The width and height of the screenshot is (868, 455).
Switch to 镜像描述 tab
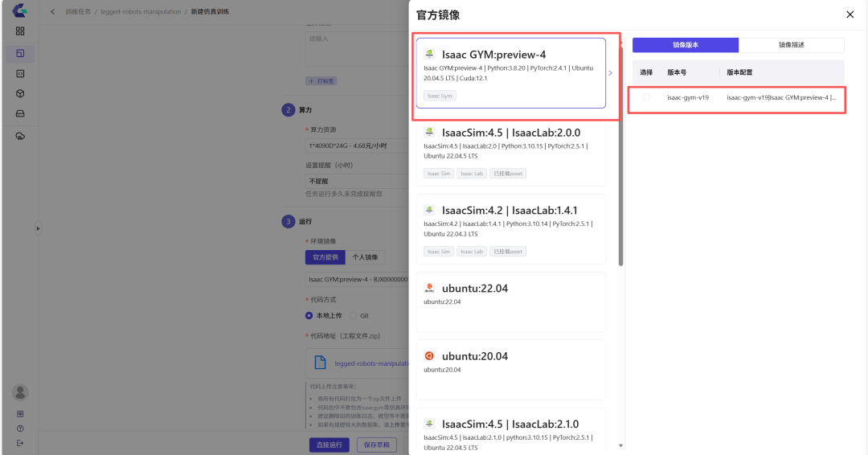click(791, 45)
